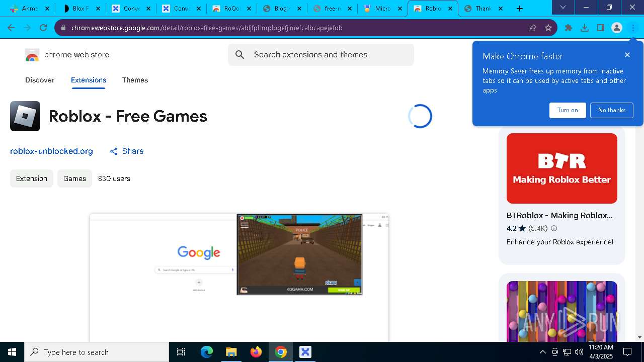The image size is (644, 362).
Task: Launch Firefox from taskbar
Action: (256, 352)
